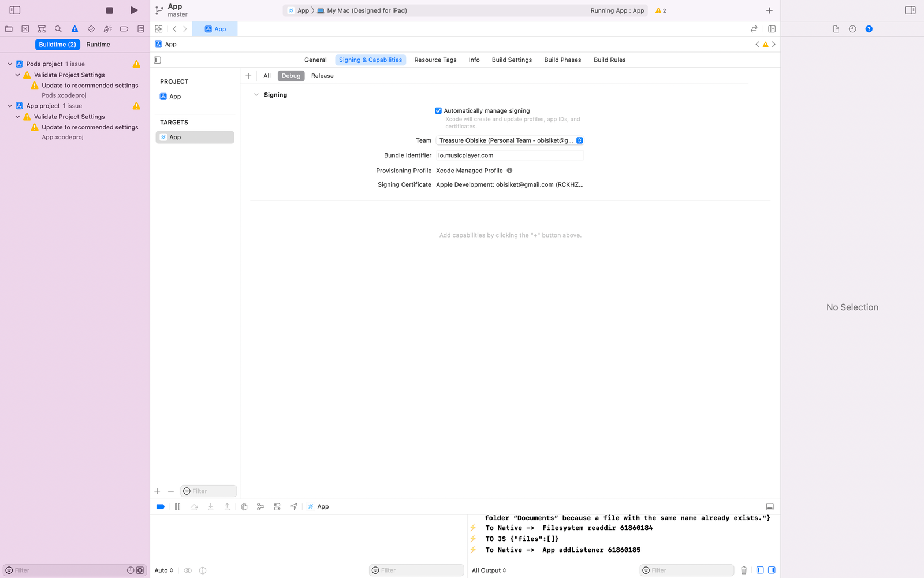
Task: Open the Library plus button
Action: click(x=769, y=10)
